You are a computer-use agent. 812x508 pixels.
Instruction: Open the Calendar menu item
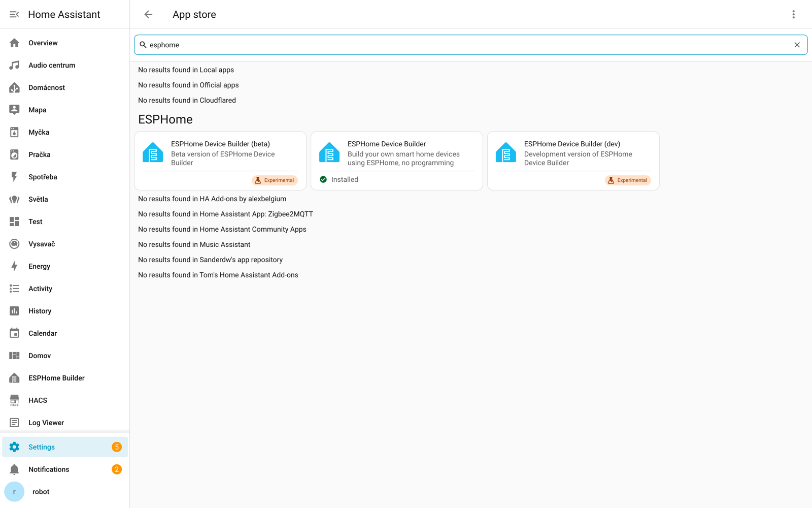[x=65, y=333]
